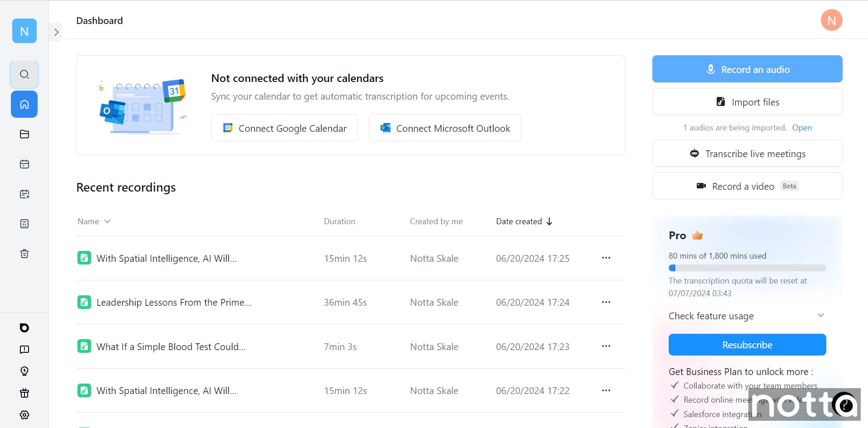Open With Spatial Intelligence recording from 17:25
This screenshot has width=868, height=428.
(x=166, y=259)
